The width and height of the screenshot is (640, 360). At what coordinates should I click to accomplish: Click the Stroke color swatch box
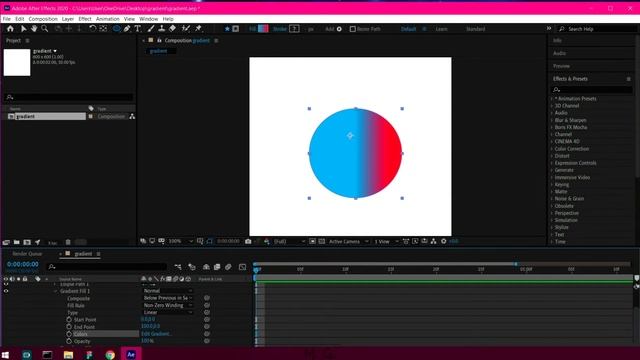pos(294,29)
